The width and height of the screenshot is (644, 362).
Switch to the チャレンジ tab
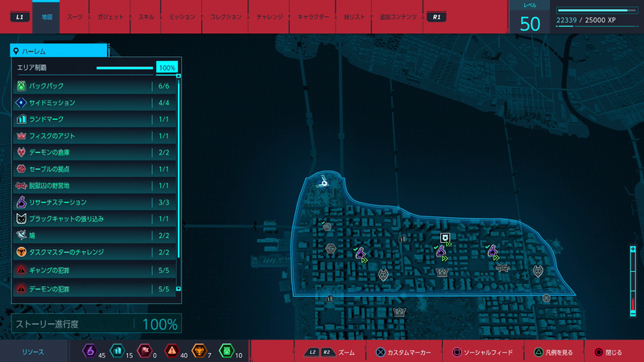pyautogui.click(x=270, y=17)
